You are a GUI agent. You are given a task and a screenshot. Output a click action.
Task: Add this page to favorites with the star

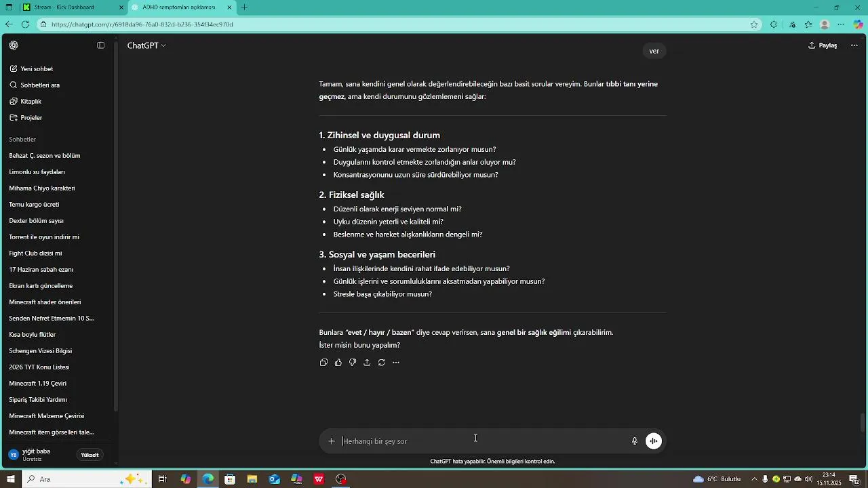[754, 24]
